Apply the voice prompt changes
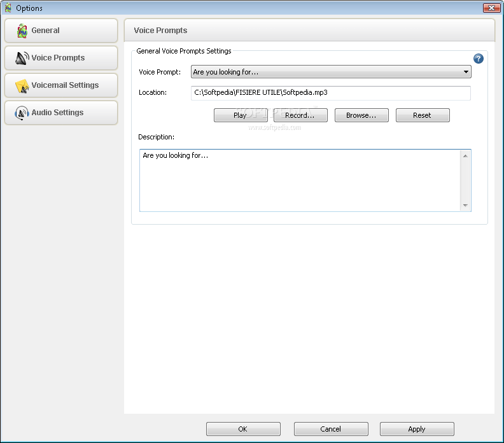This screenshot has width=504, height=443. point(417,429)
